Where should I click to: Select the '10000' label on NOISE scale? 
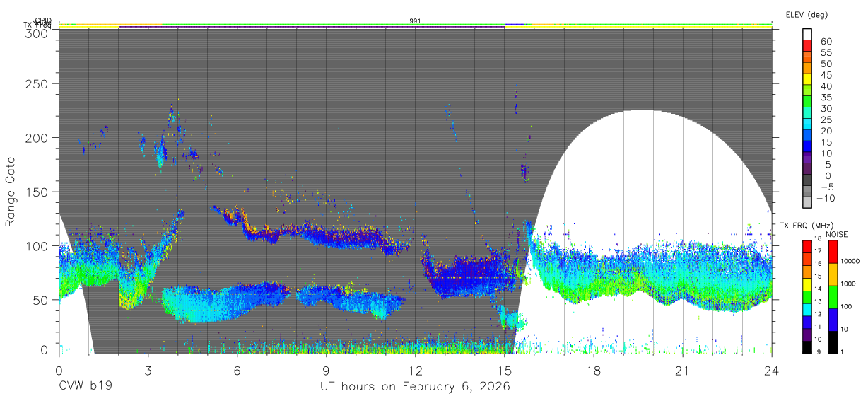pyautogui.click(x=850, y=261)
